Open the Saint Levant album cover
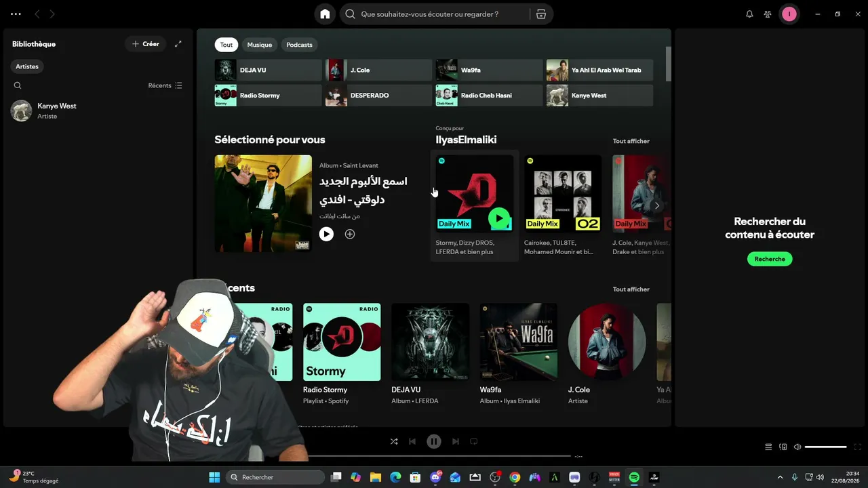 (x=263, y=203)
